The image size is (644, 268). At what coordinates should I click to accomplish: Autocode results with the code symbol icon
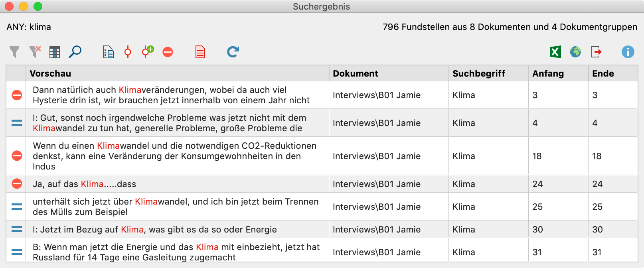[128, 52]
